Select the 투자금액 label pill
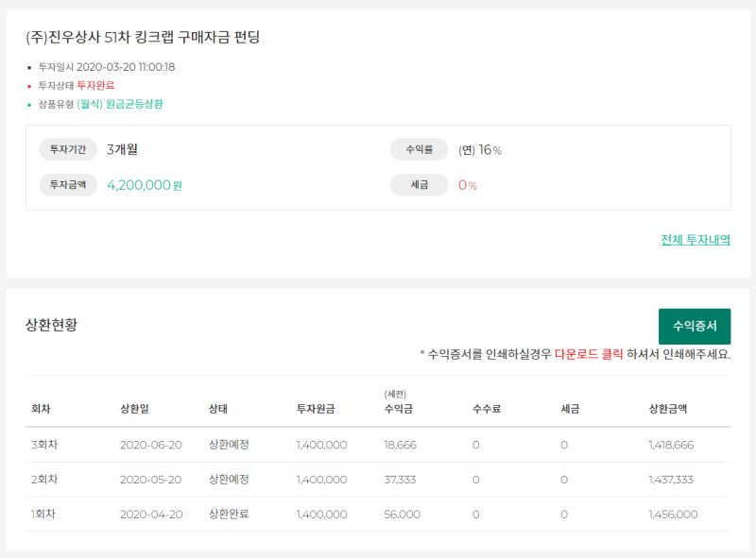 tap(68, 185)
